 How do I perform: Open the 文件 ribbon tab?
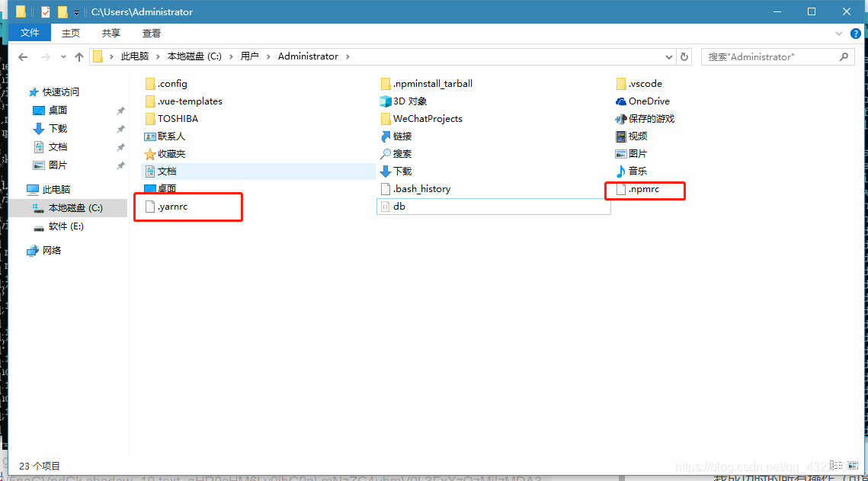click(30, 34)
